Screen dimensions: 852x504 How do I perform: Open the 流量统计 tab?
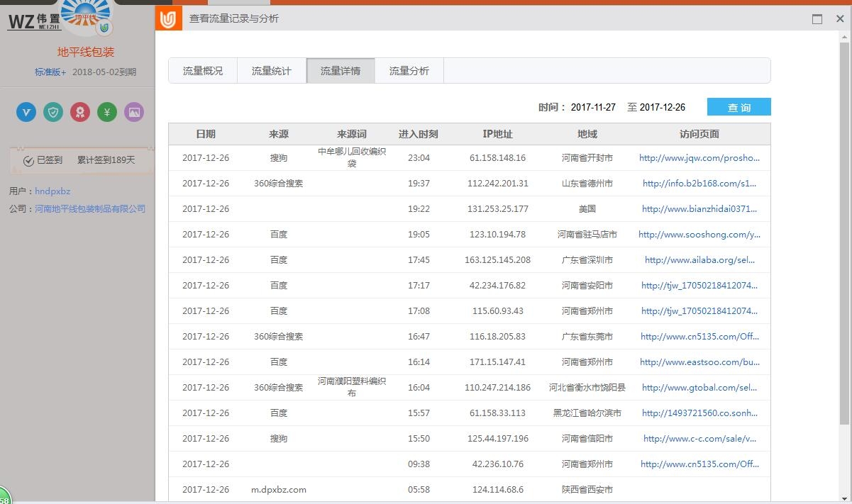click(x=271, y=71)
